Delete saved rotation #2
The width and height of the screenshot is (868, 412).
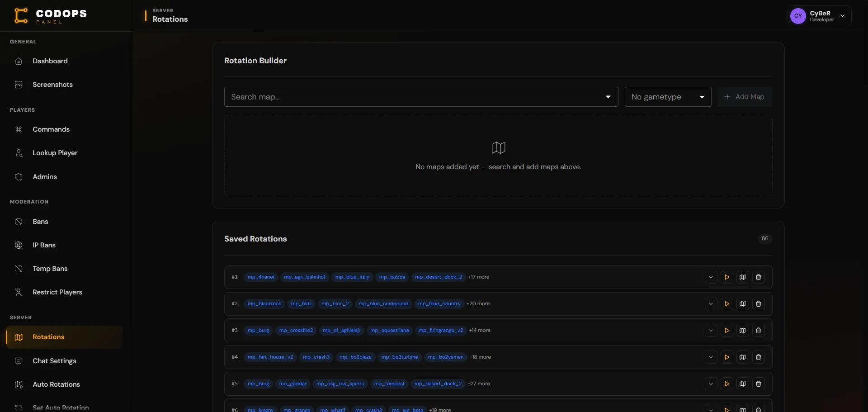coord(758,304)
